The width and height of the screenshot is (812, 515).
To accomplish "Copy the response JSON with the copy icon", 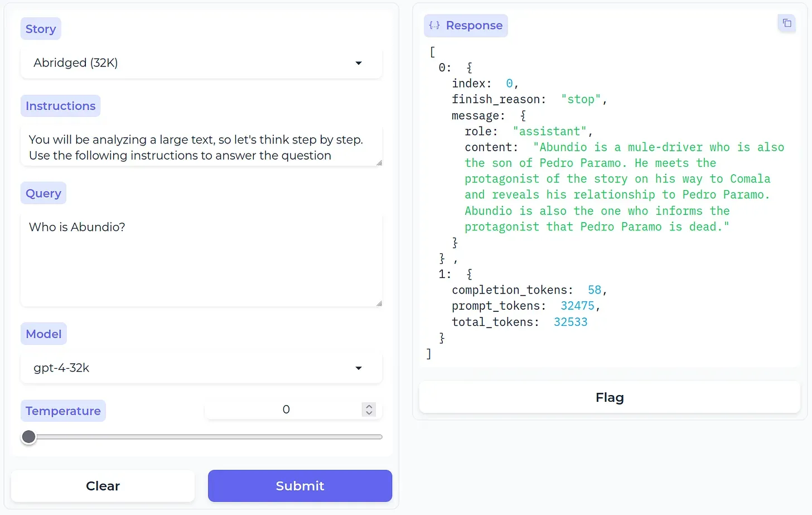I will pos(786,23).
